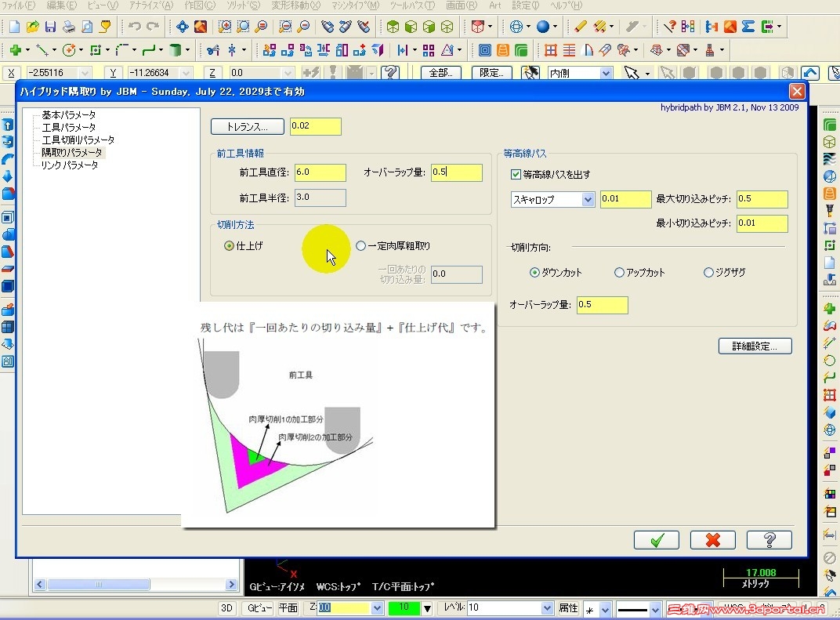Viewport: 840px width, 620px height.
Task: Click the 全部... selection button
Action: pyautogui.click(x=440, y=72)
